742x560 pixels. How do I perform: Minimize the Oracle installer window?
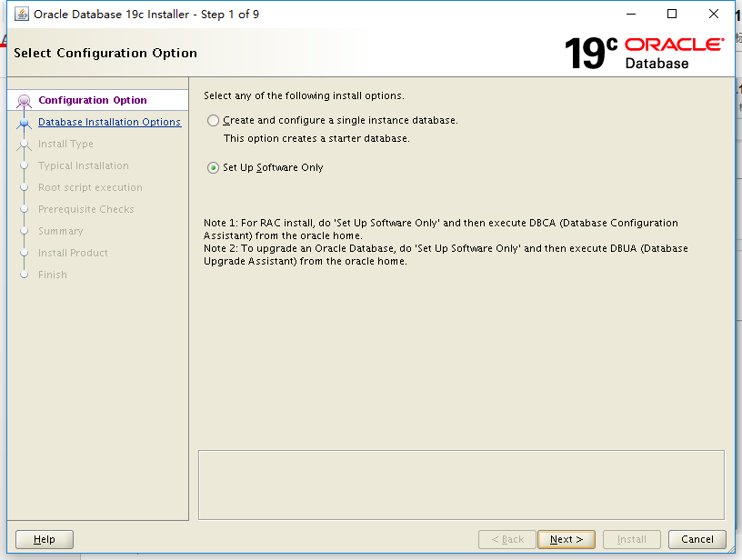coord(631,15)
